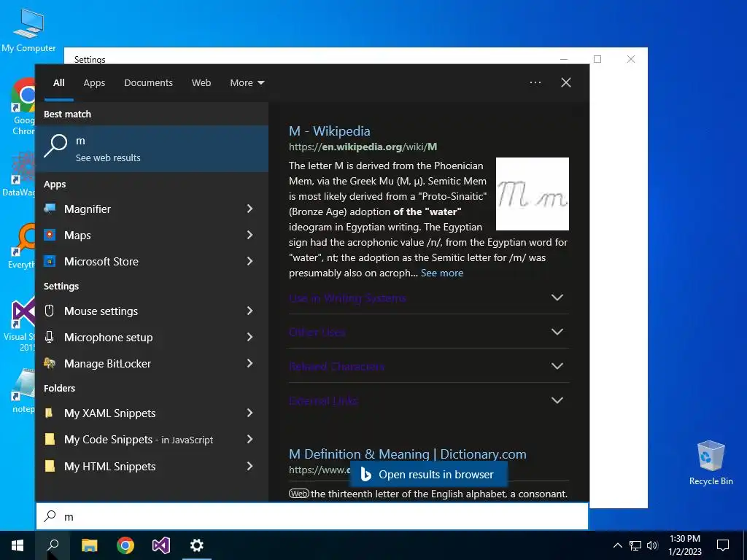Expand Magnifier result arrow
This screenshot has height=560, width=747.
(x=249, y=209)
